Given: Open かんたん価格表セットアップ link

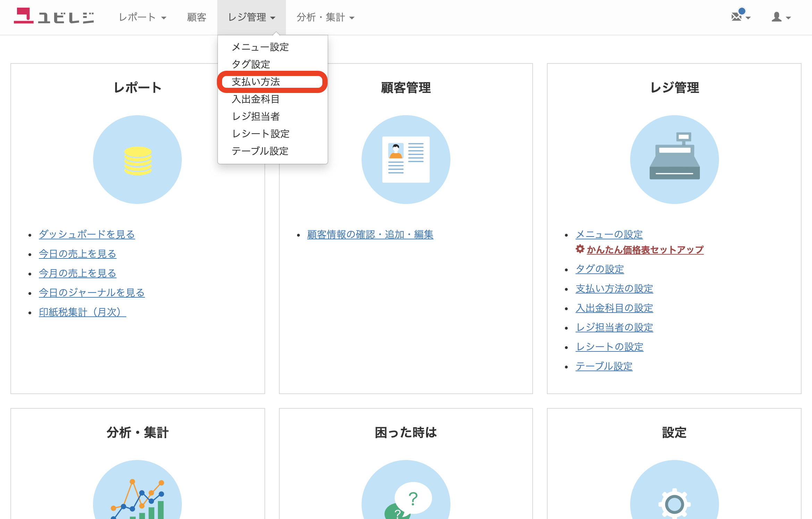Looking at the screenshot, I should click(645, 250).
